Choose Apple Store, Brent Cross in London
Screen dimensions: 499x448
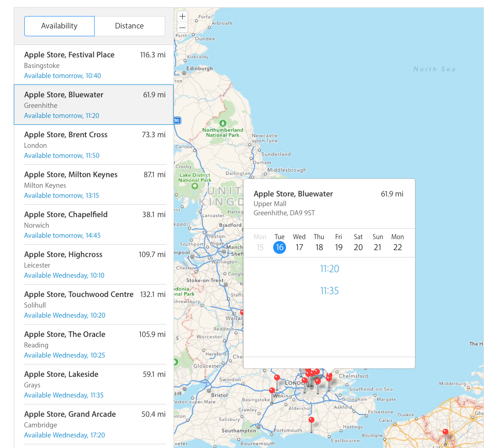click(x=94, y=145)
